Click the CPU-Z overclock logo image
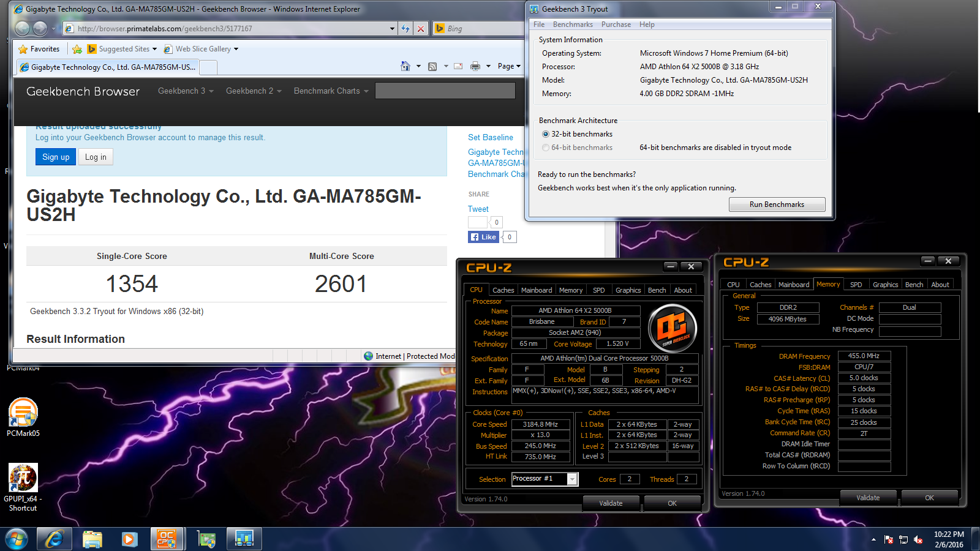980x551 pixels. [673, 329]
